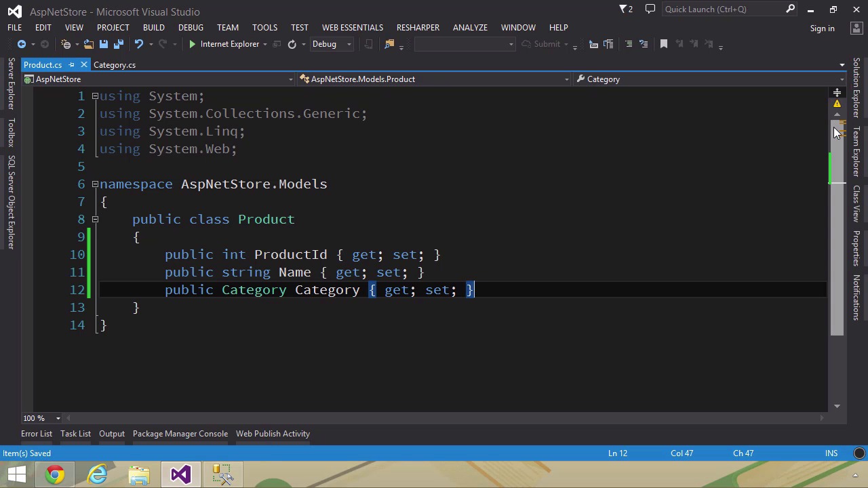Click the Save All toolbar icon
The width and height of the screenshot is (868, 488).
click(118, 44)
